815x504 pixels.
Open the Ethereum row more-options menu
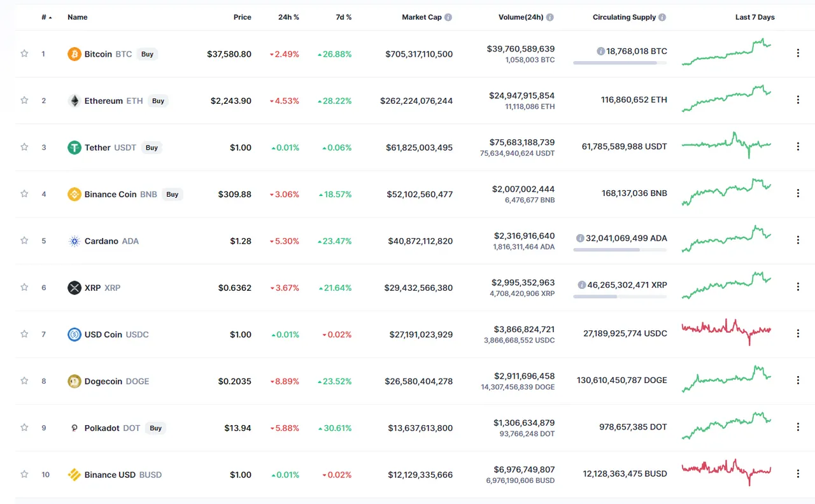tap(798, 100)
